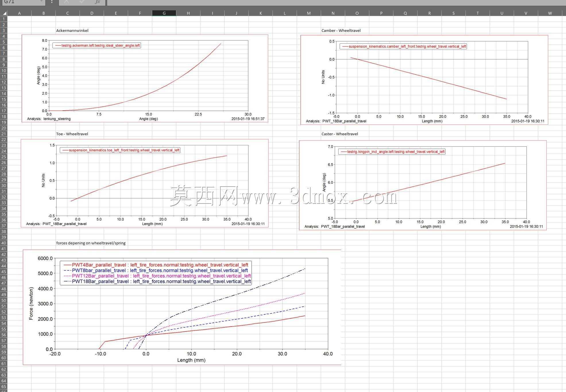Screen dimensions: 566x392
Task: Click the kingpin_incl_angle legend entry
Action: [x=392, y=151]
